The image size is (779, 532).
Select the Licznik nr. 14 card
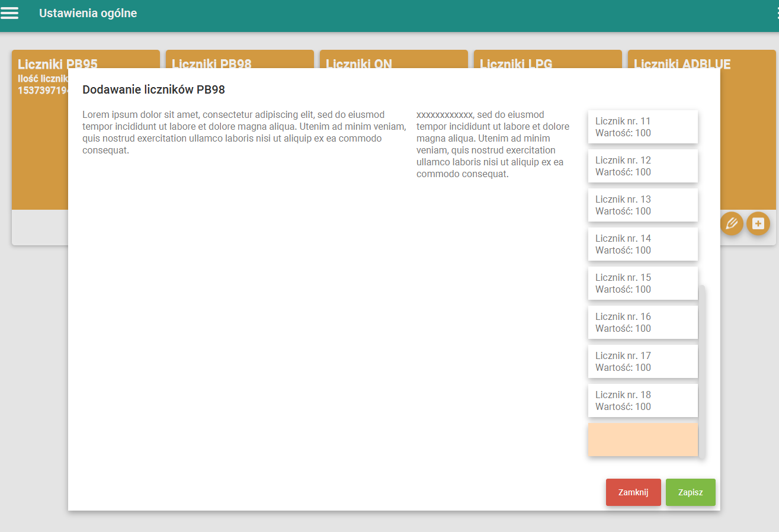[643, 244]
